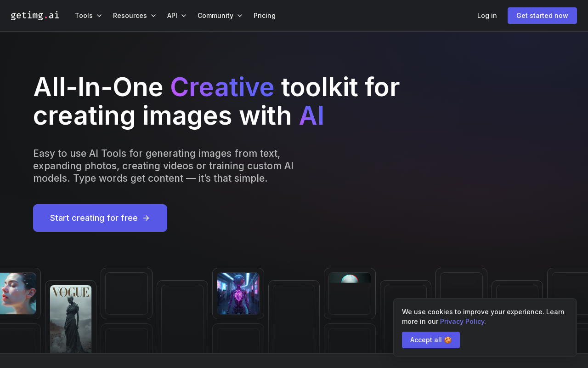Expand the Tools dropdown chevron
Screen dimensions: 588x368
tap(99, 16)
